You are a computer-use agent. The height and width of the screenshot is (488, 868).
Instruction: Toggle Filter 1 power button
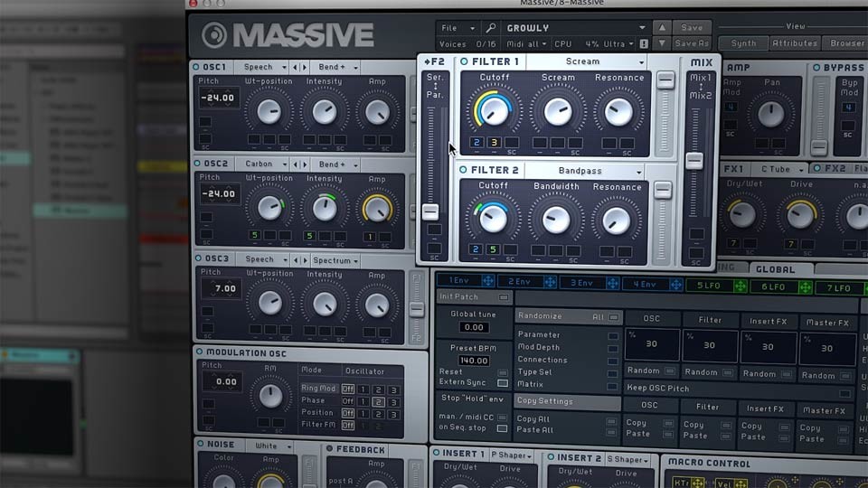[x=464, y=61]
